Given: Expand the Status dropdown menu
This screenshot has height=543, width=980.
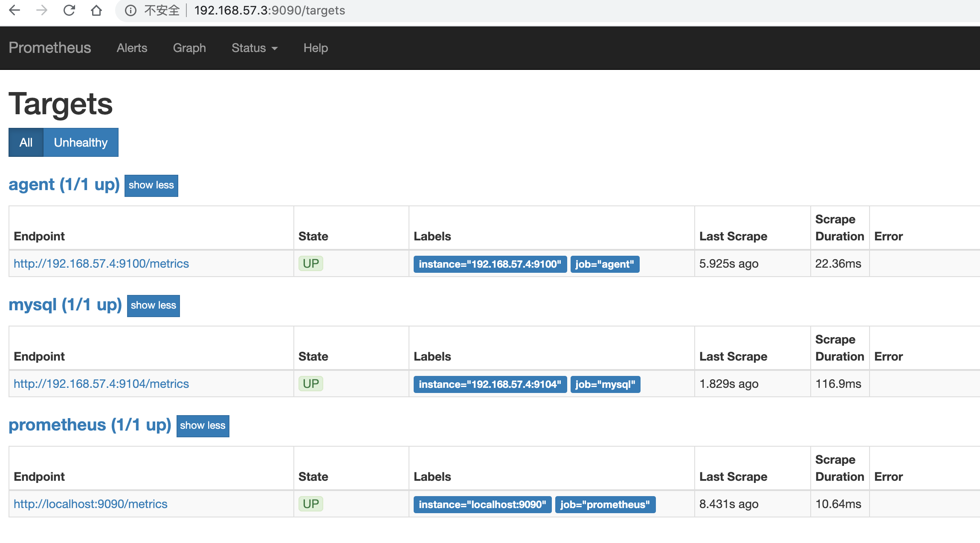Looking at the screenshot, I should pos(255,48).
